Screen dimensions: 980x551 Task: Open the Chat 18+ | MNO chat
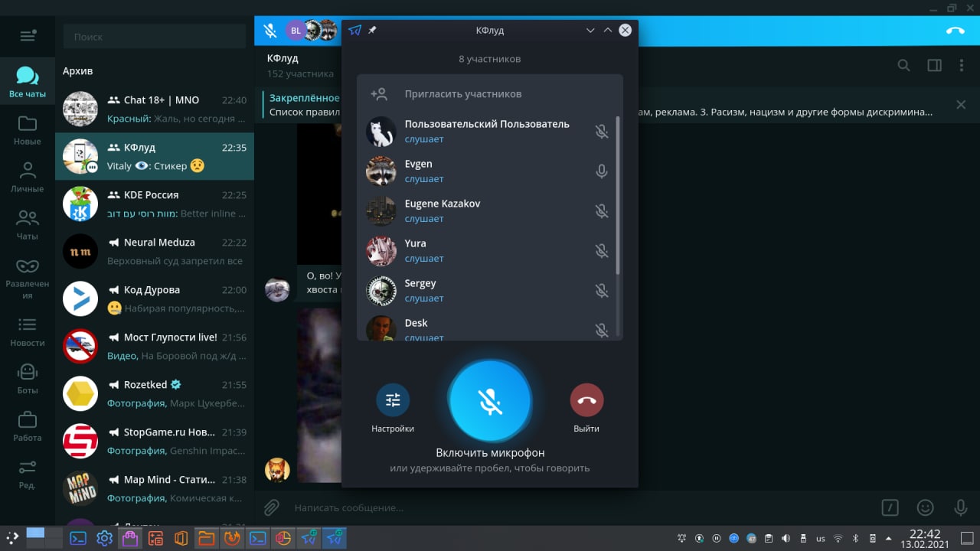coord(155,109)
